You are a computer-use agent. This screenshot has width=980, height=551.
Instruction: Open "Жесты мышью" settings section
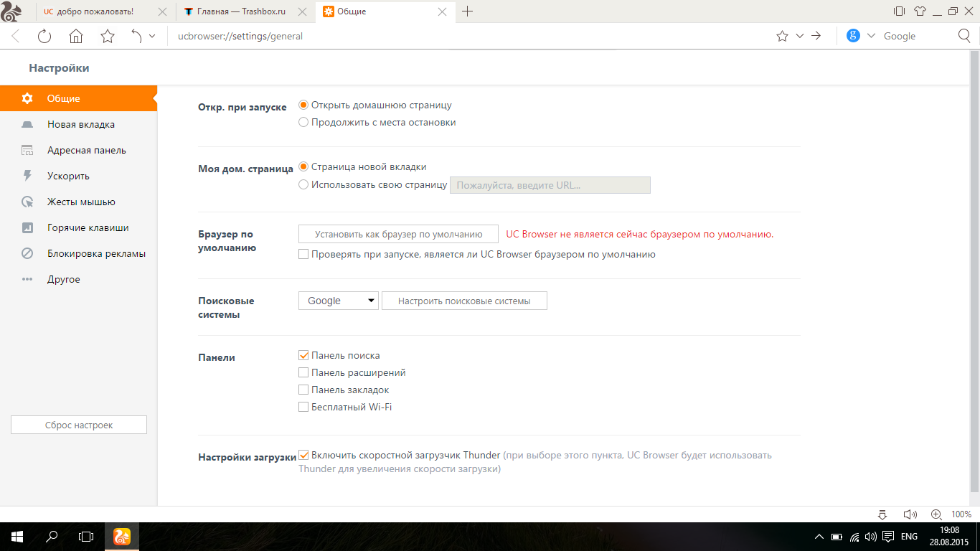click(78, 202)
